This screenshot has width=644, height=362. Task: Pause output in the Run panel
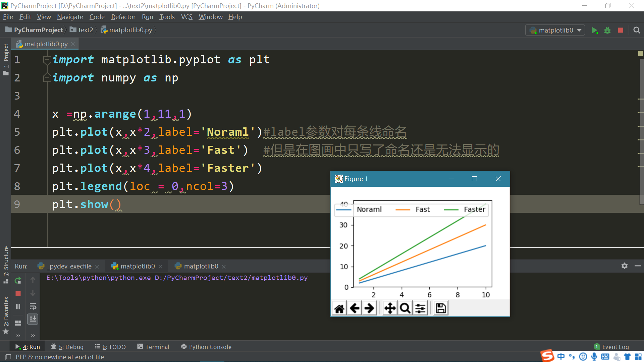[x=18, y=306]
